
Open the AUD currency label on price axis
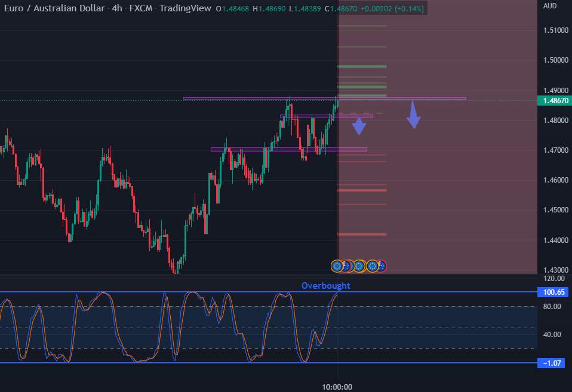(550, 6)
